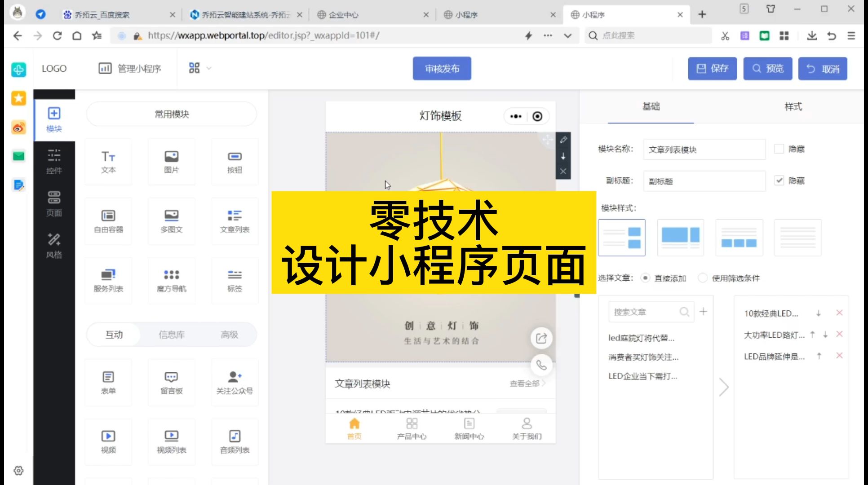This screenshot has height=485, width=868.
Task: Click the edit pencil icon on banner
Action: click(x=563, y=140)
